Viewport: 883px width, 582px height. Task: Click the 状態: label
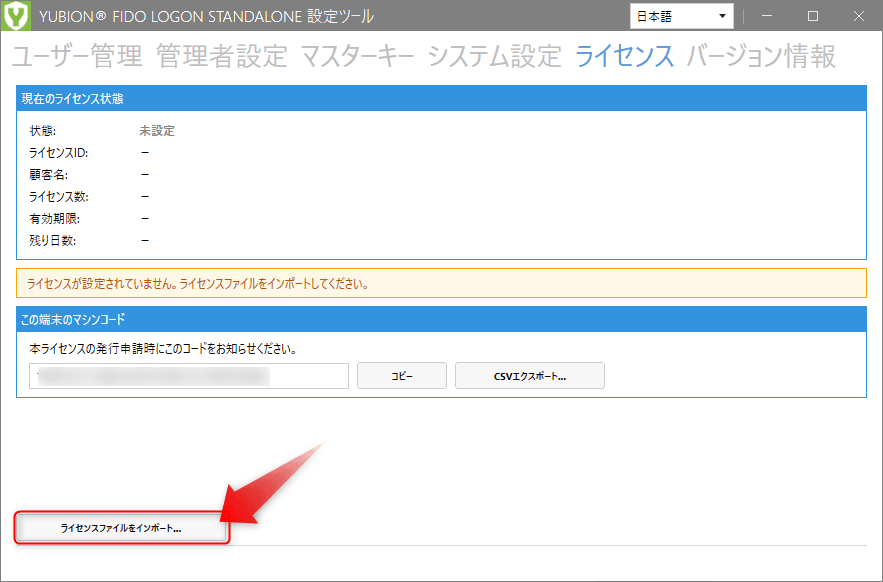pyautogui.click(x=42, y=131)
